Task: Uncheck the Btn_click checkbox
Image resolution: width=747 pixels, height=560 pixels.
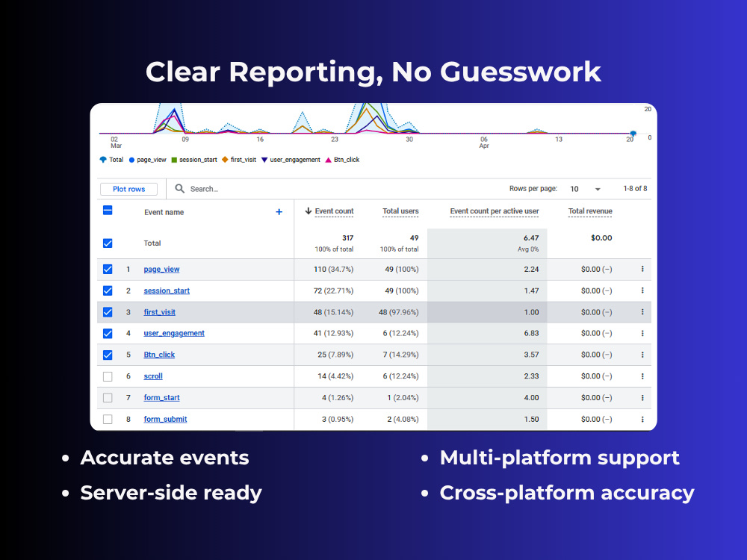Action: point(108,355)
